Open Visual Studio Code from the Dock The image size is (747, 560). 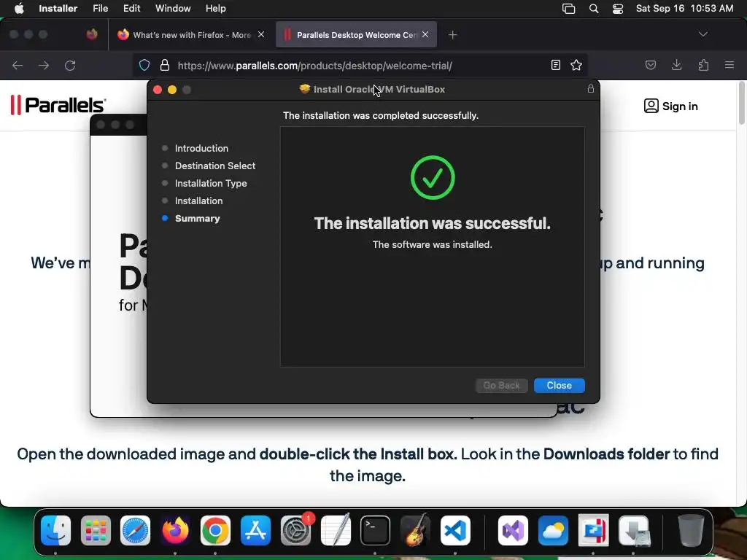(455, 531)
